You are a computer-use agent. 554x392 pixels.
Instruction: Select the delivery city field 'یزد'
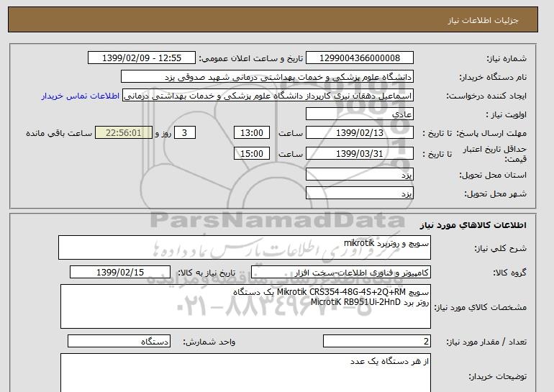359,193
